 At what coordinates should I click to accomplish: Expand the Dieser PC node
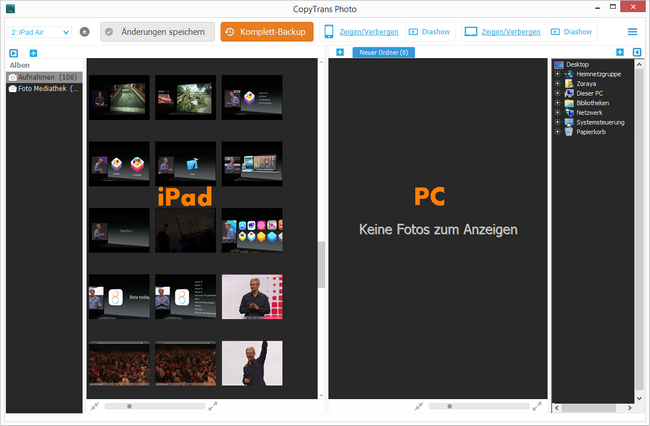pyautogui.click(x=558, y=93)
